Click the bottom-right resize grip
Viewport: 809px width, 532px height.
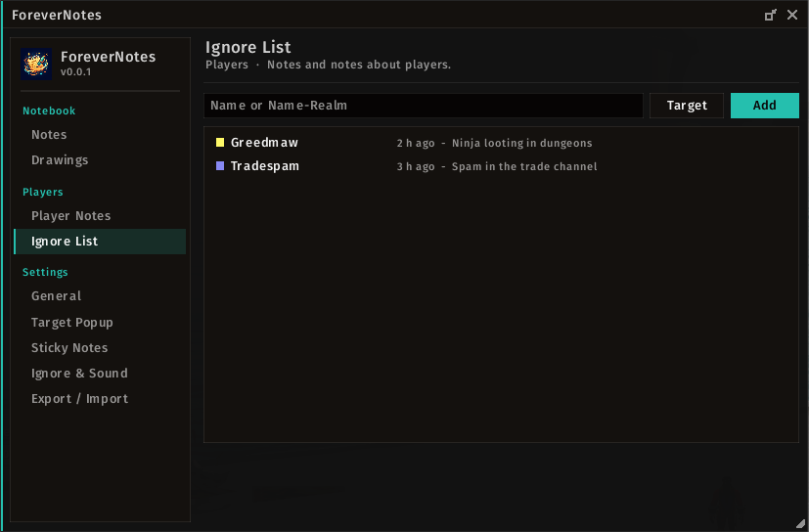tap(800, 523)
